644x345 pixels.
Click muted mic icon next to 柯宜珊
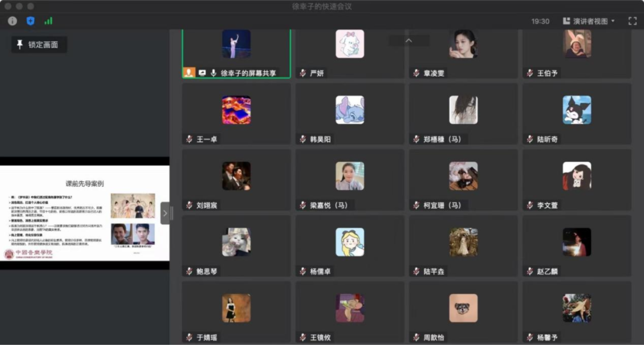(416, 205)
